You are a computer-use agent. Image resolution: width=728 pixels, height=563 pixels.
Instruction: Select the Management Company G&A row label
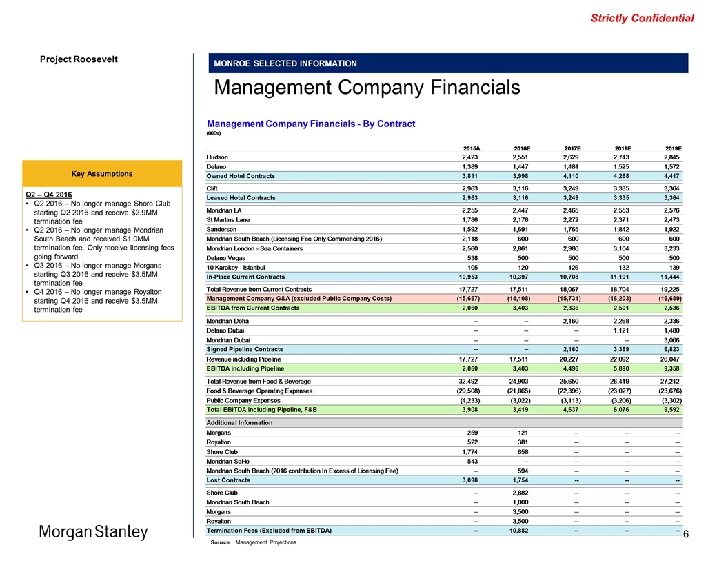pyautogui.click(x=300, y=298)
